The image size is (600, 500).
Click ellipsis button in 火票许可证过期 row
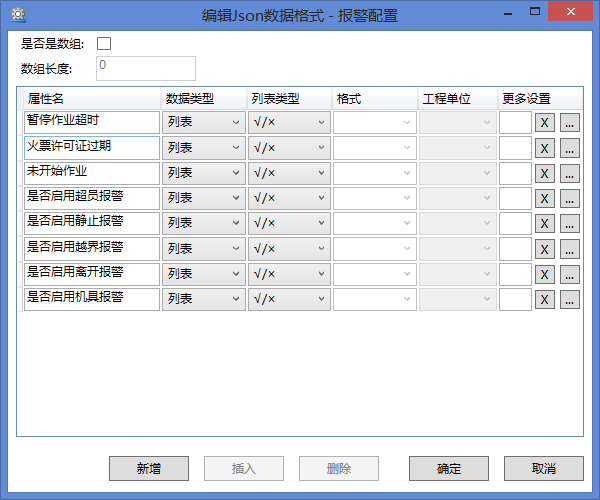coord(569,148)
